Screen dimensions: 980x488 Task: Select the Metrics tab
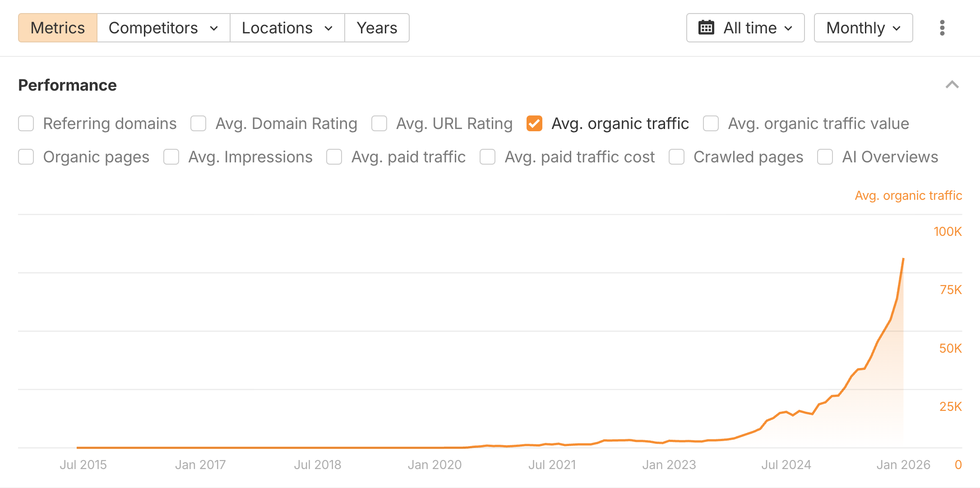click(57, 28)
